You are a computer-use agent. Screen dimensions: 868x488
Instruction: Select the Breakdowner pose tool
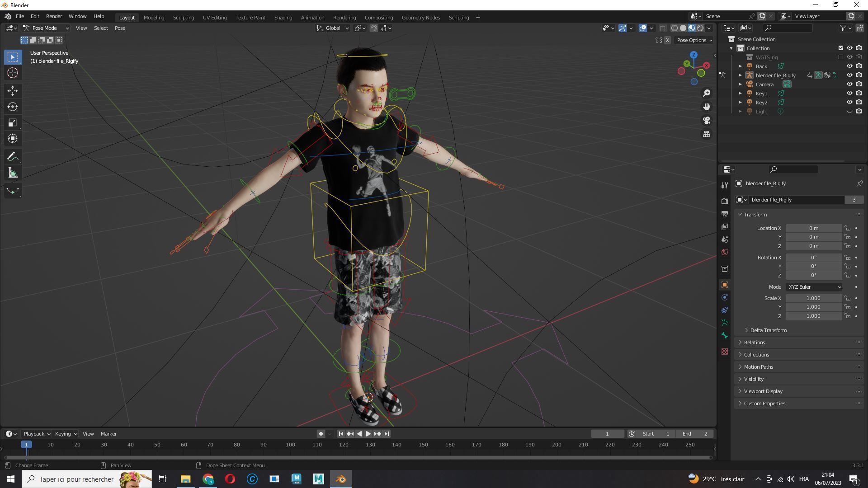pyautogui.click(x=13, y=191)
